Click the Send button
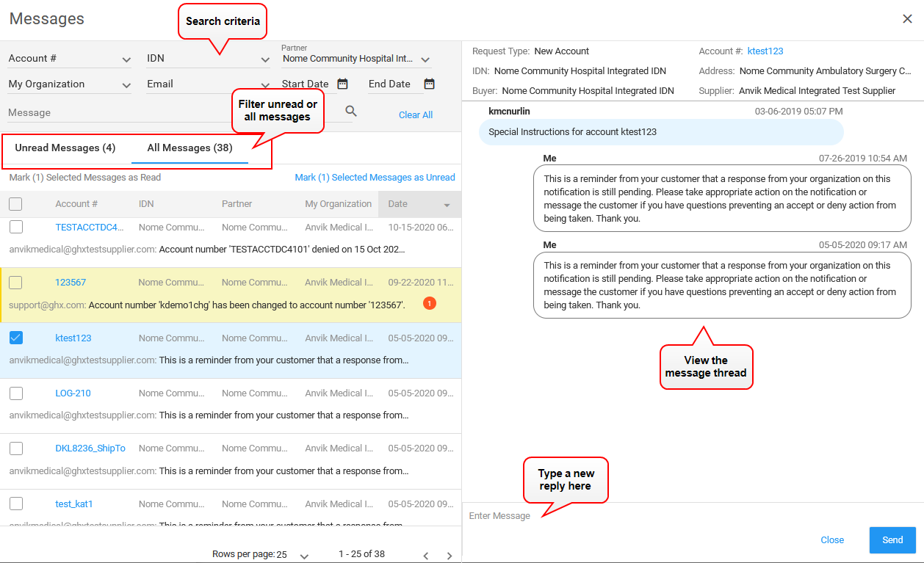The width and height of the screenshot is (924, 563). (892, 540)
